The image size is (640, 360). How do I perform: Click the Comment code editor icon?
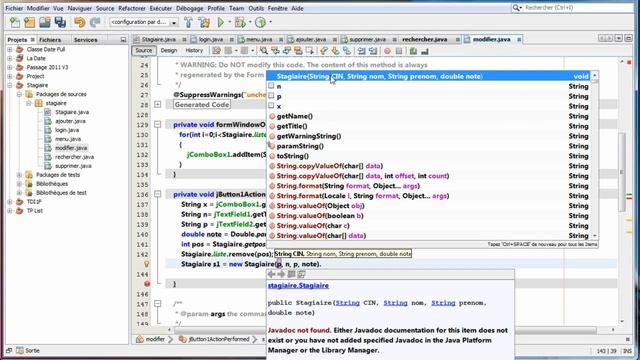[413, 51]
